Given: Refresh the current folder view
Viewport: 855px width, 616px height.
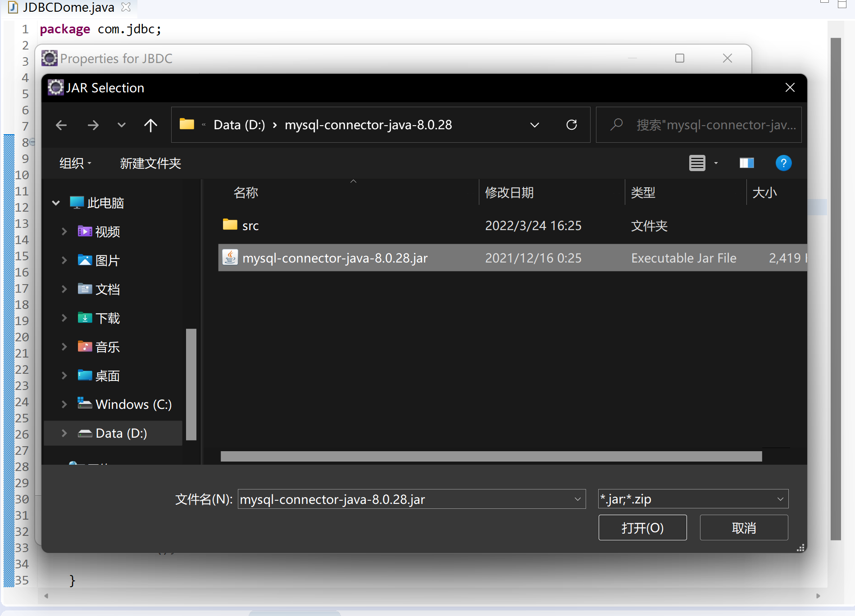Looking at the screenshot, I should (x=571, y=125).
